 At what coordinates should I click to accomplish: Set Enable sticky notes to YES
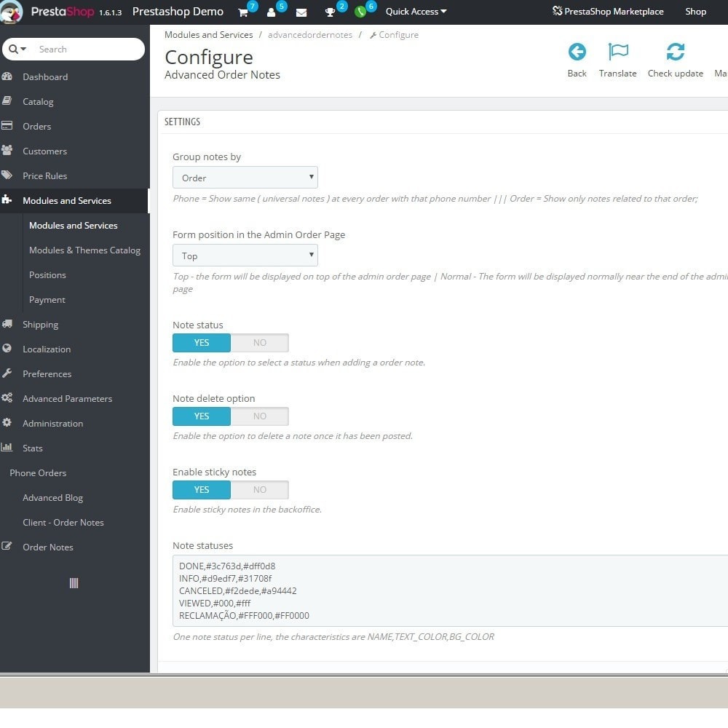tap(202, 490)
